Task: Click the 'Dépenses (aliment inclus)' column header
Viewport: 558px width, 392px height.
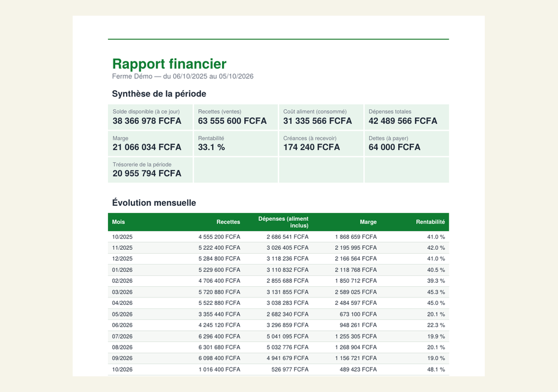Action: [x=283, y=222]
